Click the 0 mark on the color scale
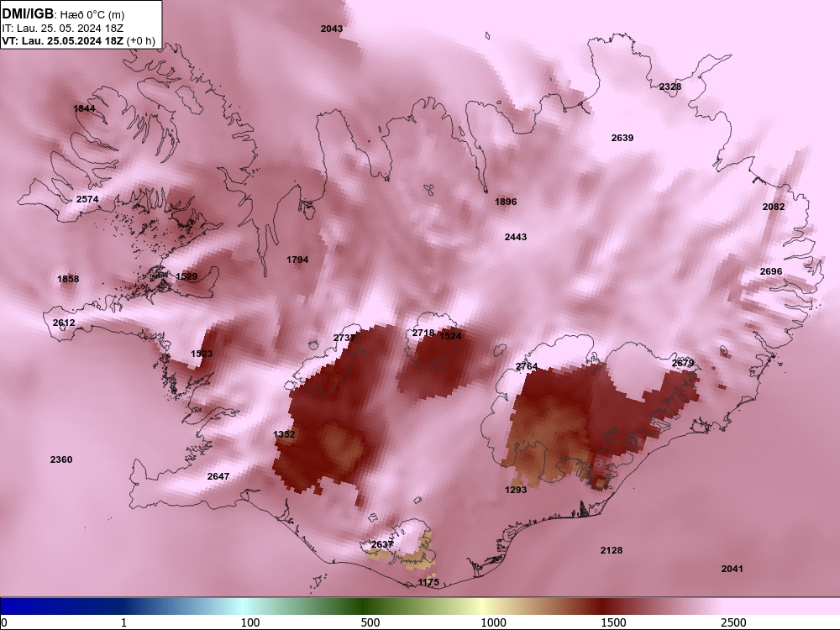Viewport: 840px width, 630px height. tap(4, 622)
